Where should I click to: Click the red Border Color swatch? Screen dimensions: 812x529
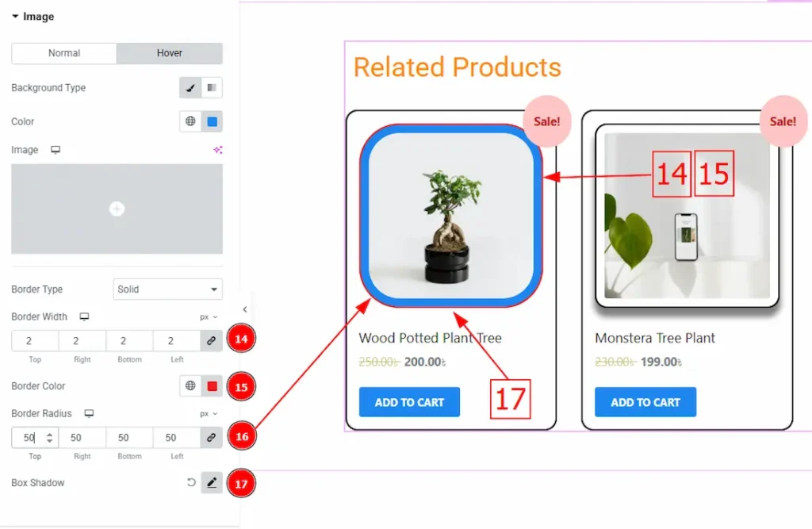click(212, 386)
